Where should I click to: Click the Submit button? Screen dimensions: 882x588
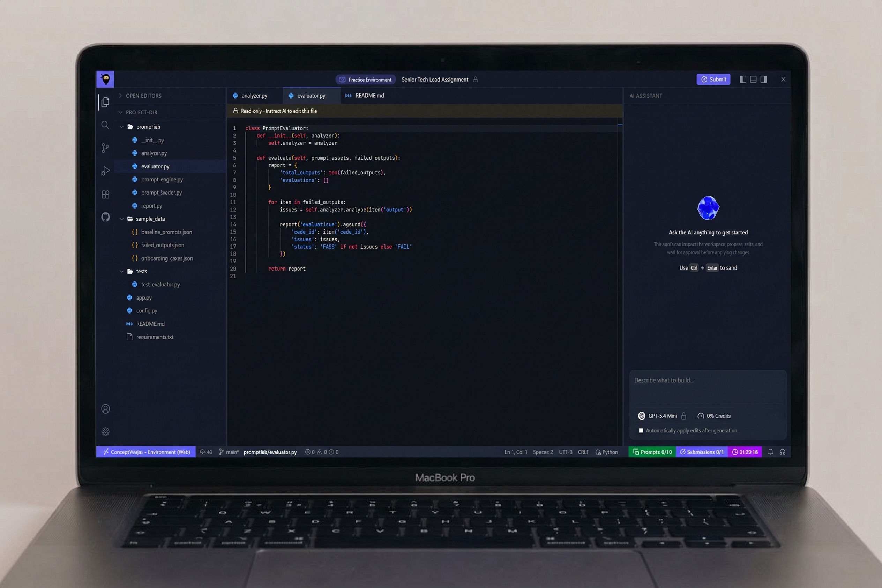click(713, 79)
